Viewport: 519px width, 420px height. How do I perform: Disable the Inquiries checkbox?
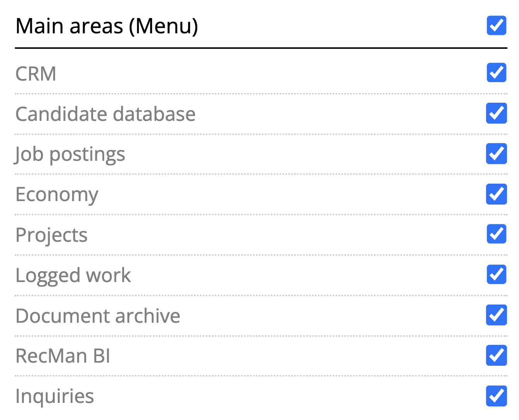[x=496, y=396]
